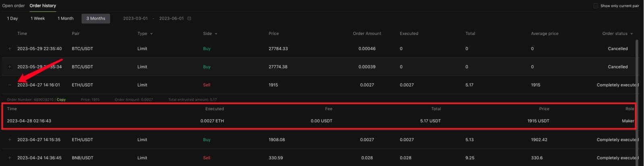Expand the ETH/USDT buy order row
Image resolution: width=644 pixels, height=166 pixels.
pos(10,140)
